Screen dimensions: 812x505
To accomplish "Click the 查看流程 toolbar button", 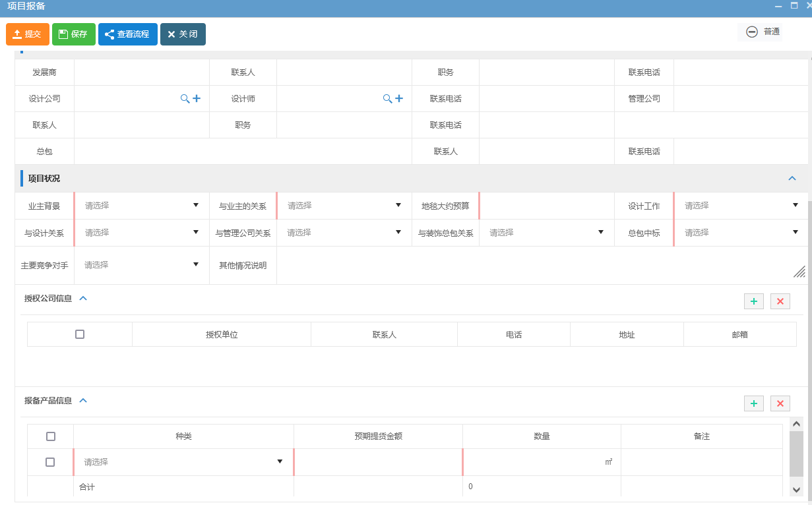I will pyautogui.click(x=127, y=34).
